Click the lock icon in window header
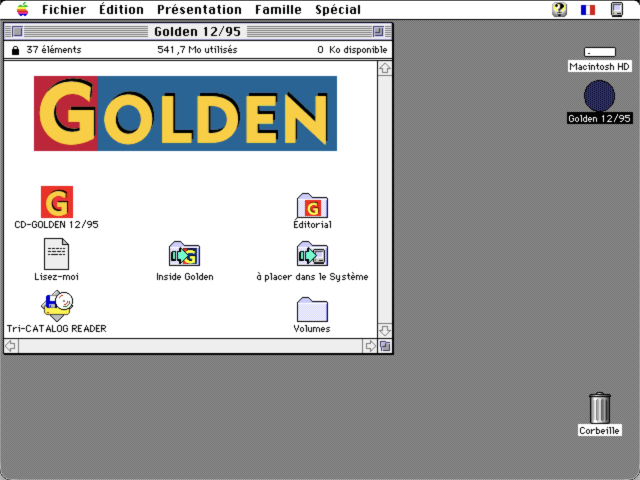Image resolution: width=640 pixels, height=480 pixels. 16,50
